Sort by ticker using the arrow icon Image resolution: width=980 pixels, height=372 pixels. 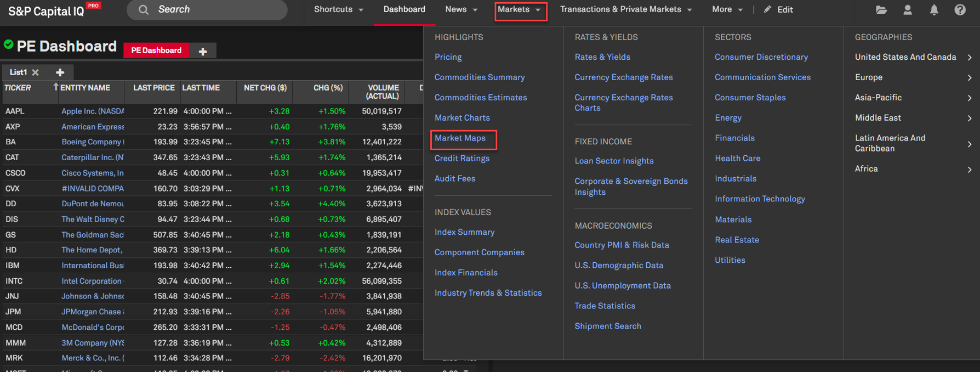click(55, 87)
